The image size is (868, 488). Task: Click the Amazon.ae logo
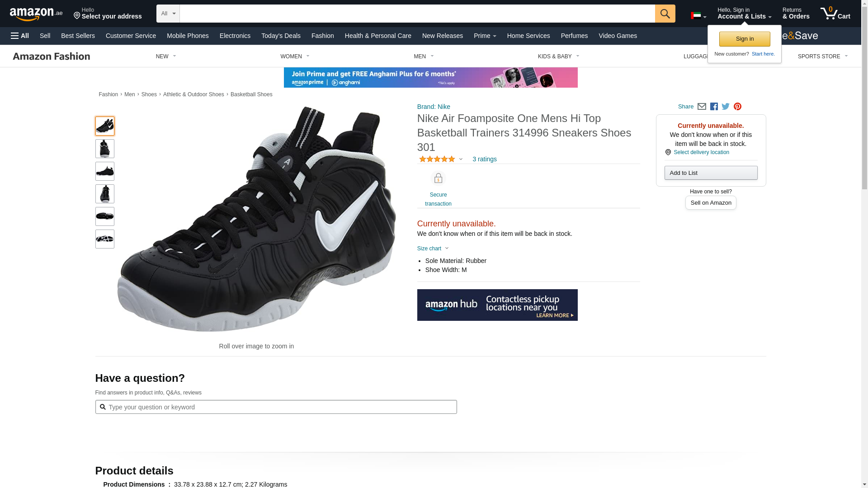point(36,14)
